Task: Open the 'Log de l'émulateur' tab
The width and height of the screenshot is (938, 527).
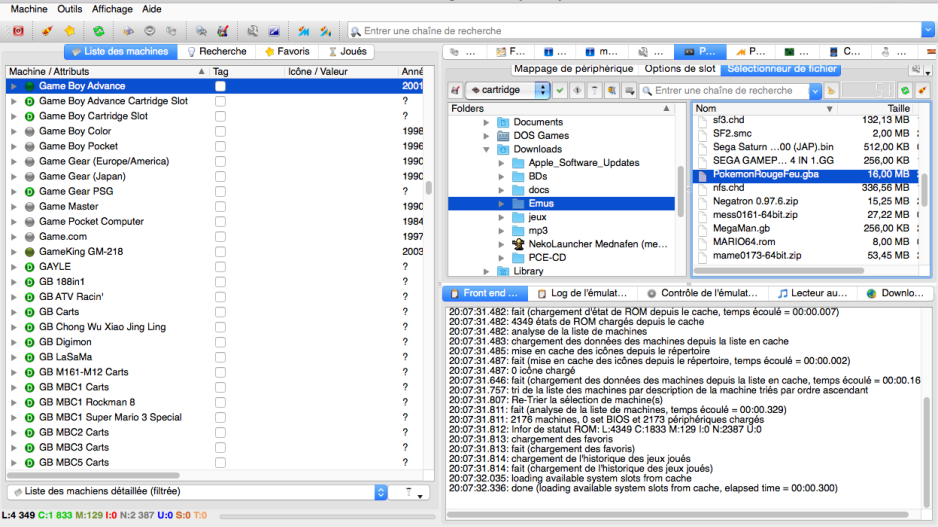Action: (582, 294)
